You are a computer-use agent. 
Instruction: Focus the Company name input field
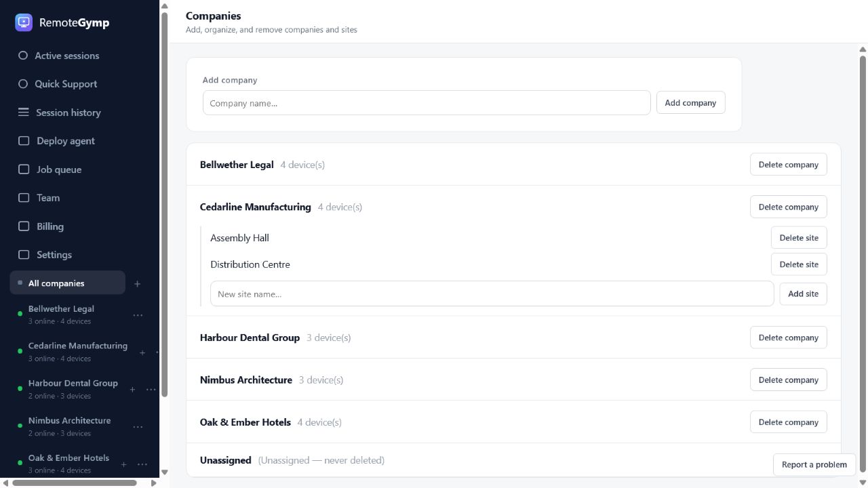(427, 103)
